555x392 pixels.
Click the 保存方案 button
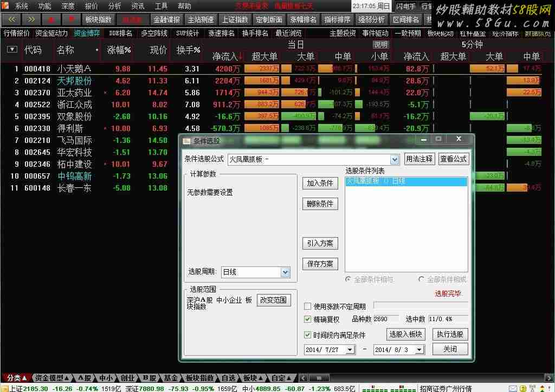(x=320, y=264)
